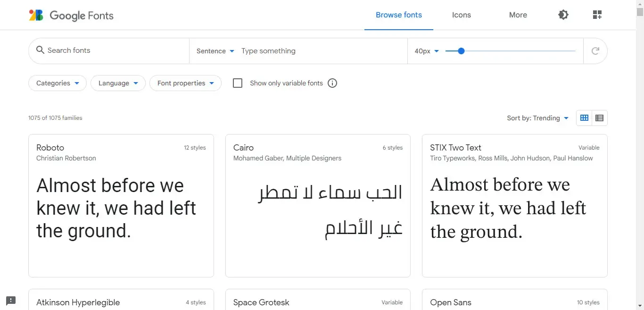644x310 pixels.
Task: Open the Space Grotesk font card
Action: point(318,300)
